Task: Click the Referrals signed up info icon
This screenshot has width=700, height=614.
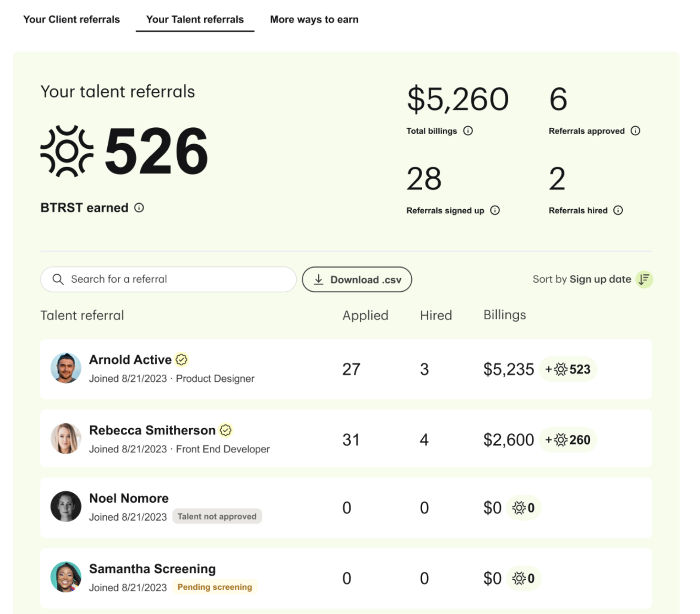Action: tap(495, 210)
